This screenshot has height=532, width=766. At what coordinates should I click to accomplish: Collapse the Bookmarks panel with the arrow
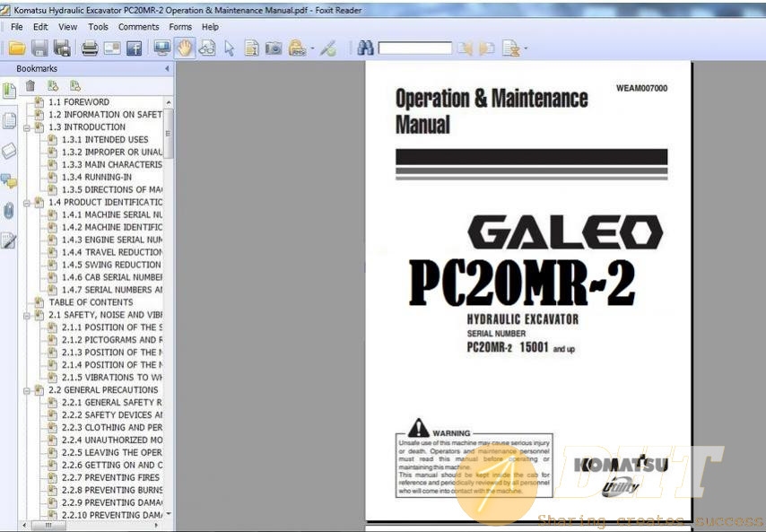[167, 69]
